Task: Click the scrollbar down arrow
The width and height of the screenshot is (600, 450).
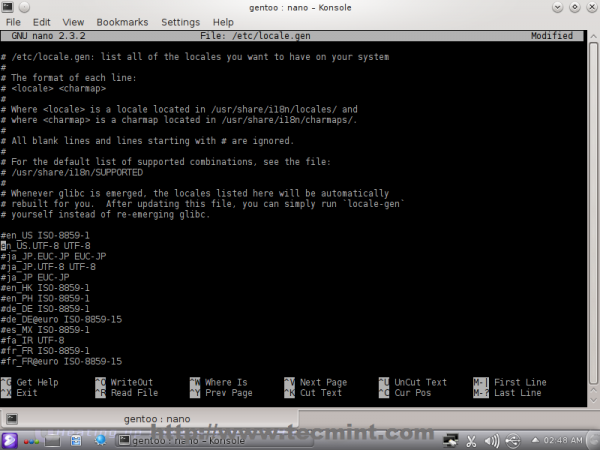Action: [x=593, y=401]
